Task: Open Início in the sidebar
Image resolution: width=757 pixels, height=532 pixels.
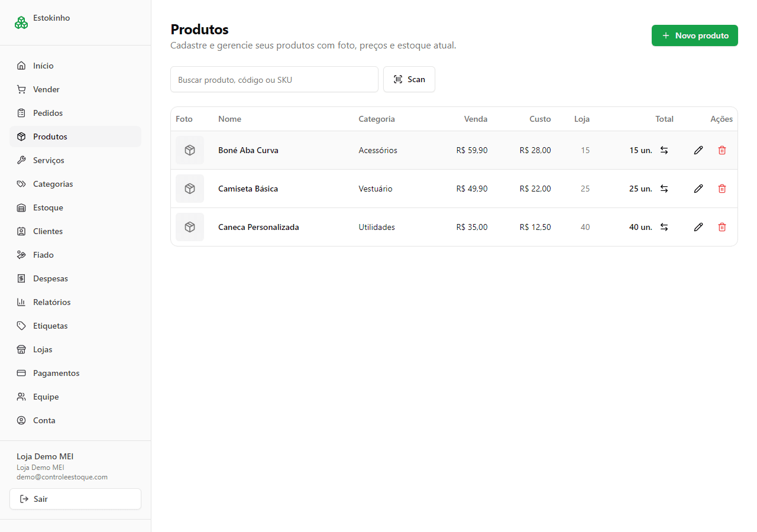Action: [x=75, y=66]
